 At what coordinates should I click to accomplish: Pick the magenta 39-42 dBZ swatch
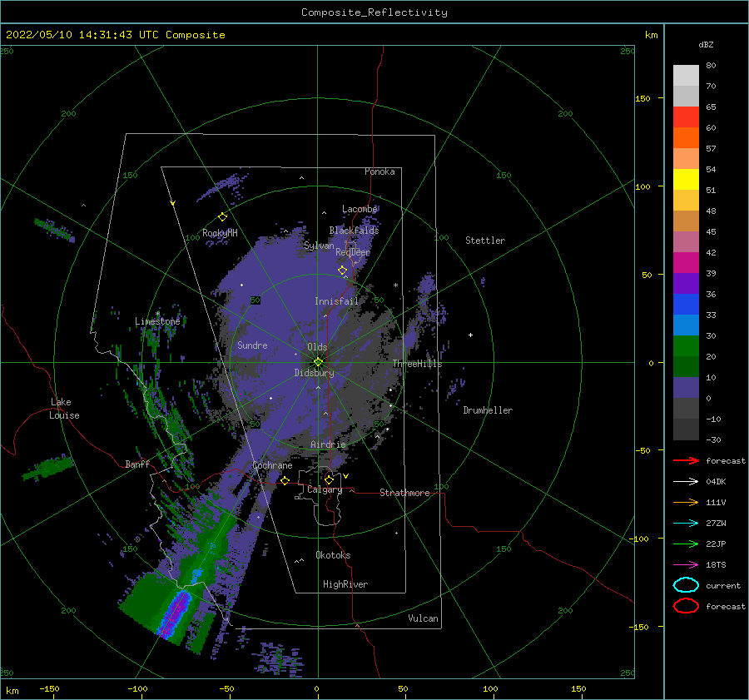[x=686, y=262]
